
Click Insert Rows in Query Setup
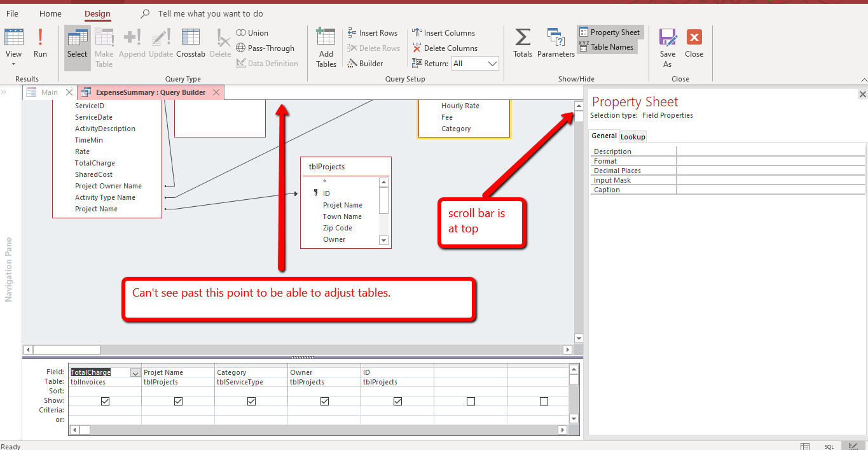(373, 33)
